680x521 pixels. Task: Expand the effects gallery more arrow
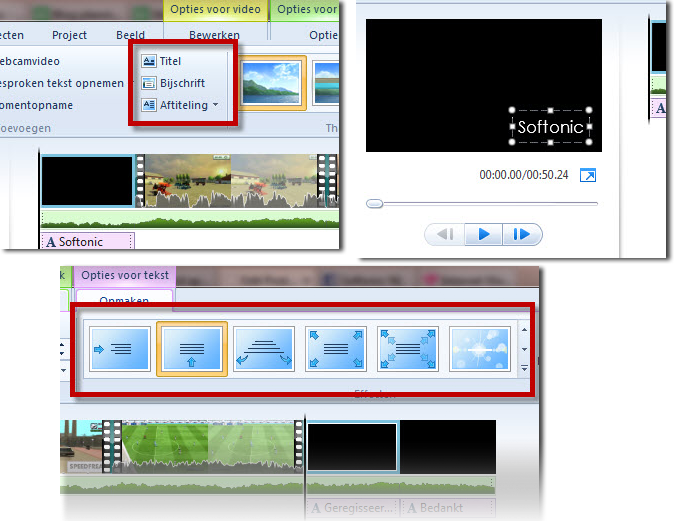coord(524,368)
